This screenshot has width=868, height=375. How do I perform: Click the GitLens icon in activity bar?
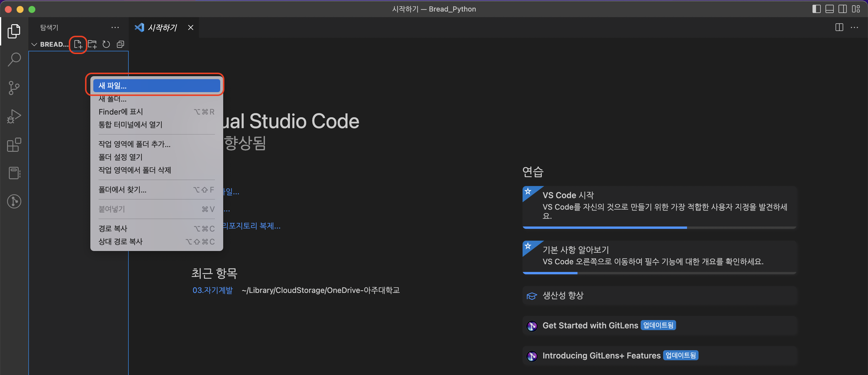point(14,201)
